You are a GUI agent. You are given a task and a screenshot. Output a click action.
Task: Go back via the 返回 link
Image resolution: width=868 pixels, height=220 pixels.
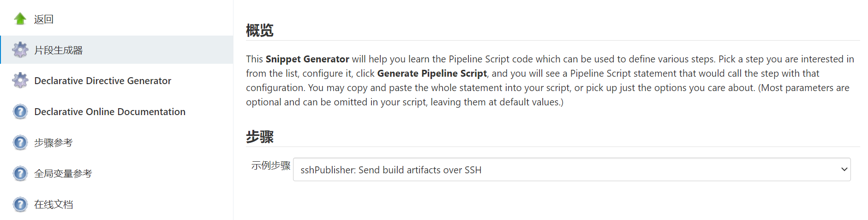point(44,19)
